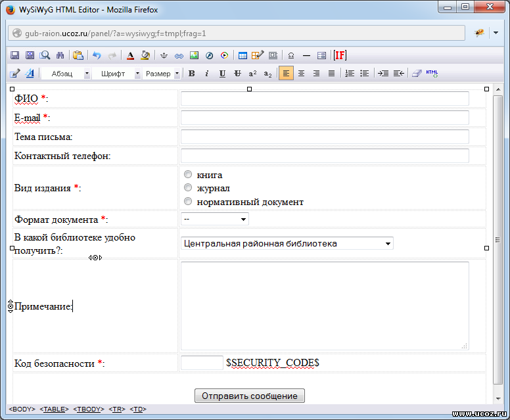
Task: Open the 'Абзац' paragraph style dropdown
Action: (66, 74)
